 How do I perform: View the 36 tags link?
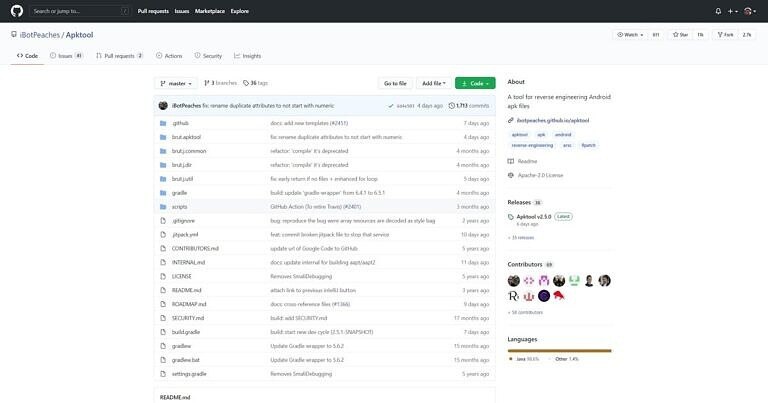(x=255, y=83)
